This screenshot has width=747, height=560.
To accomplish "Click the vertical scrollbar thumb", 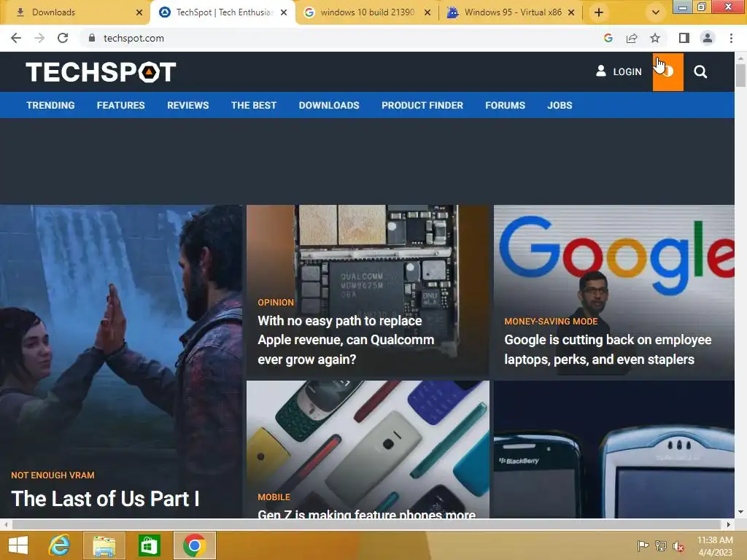I will click(x=740, y=76).
